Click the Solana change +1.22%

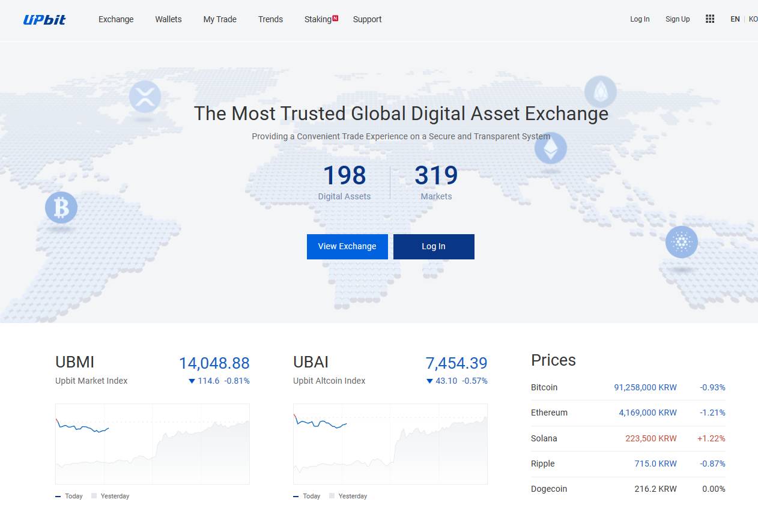711,438
